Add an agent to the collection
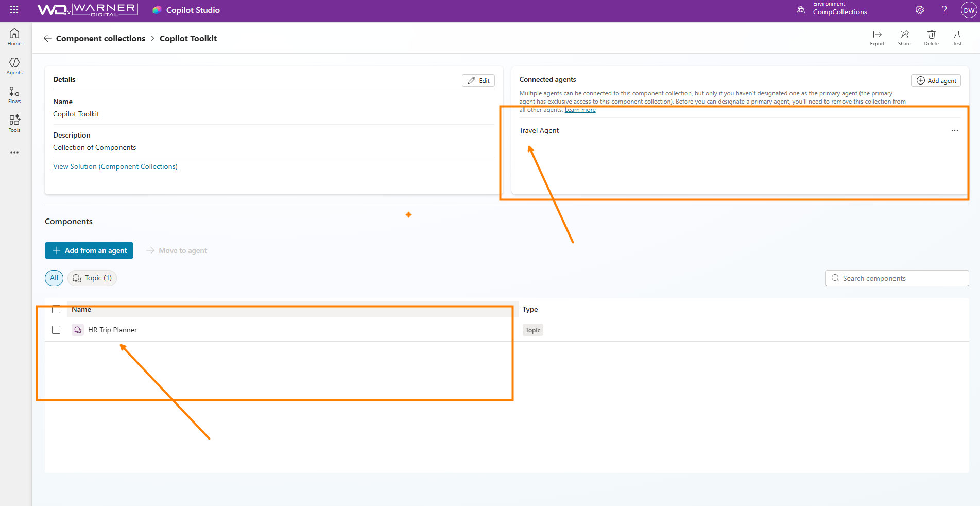The image size is (980, 506). [936, 80]
